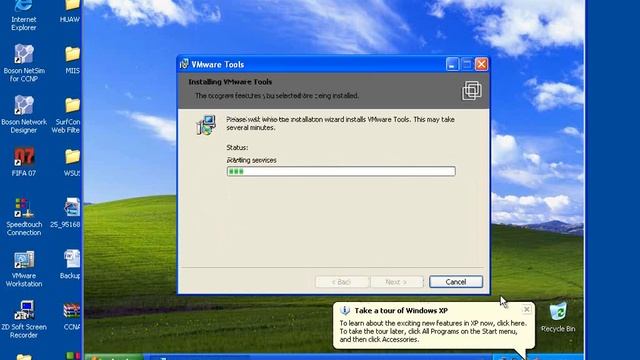Screen dimensions: 640x360
Task: Open the Backup document icon
Action: (x=71, y=264)
